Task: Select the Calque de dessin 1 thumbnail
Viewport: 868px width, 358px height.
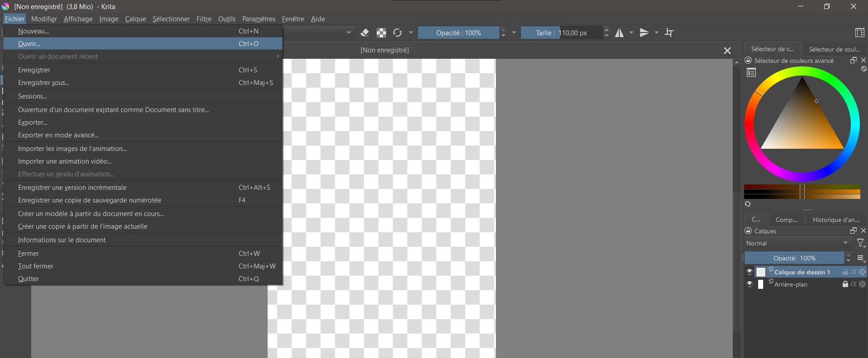Action: point(761,272)
